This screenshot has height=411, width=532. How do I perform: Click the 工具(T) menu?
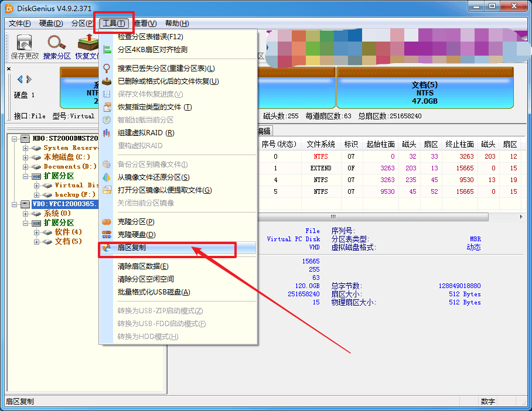click(114, 23)
